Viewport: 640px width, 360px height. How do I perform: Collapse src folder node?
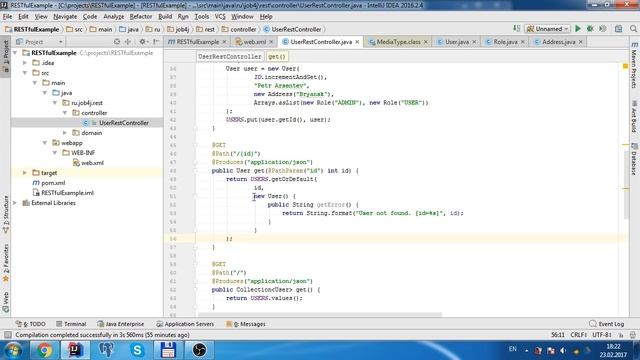point(25,73)
